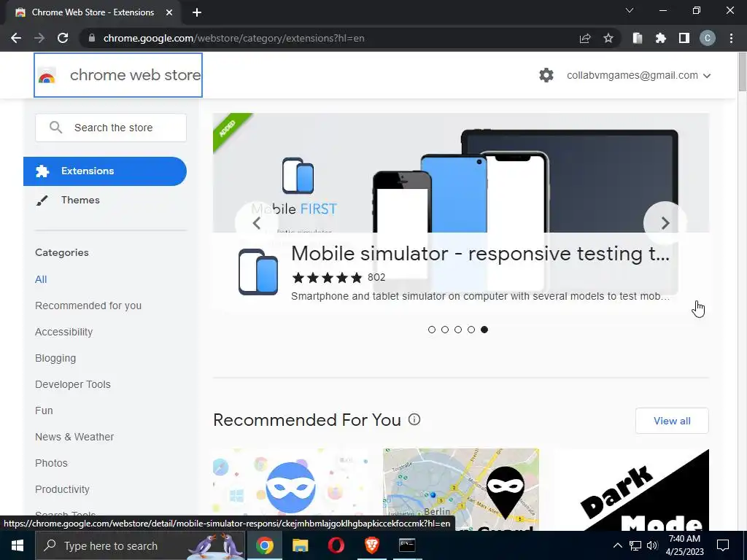Click the taskbar search box
This screenshot has height=560, width=747.
pyautogui.click(x=140, y=545)
